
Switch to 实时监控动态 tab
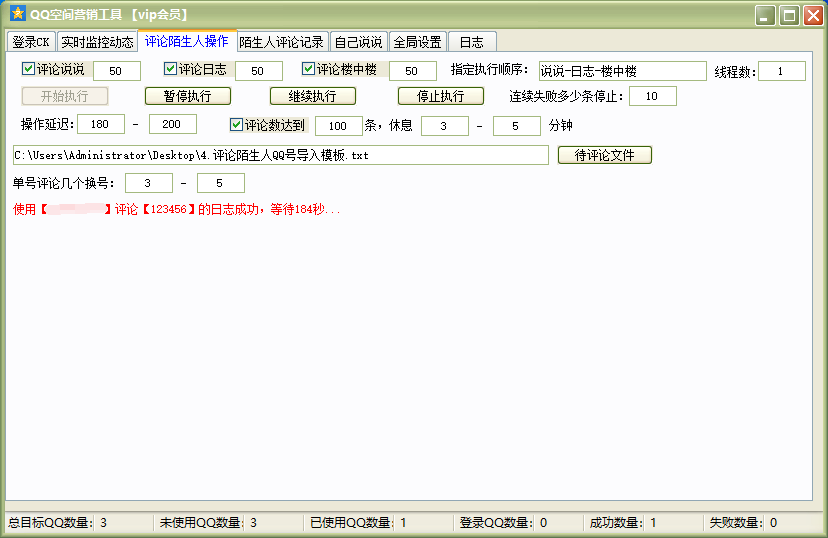[x=97, y=42]
